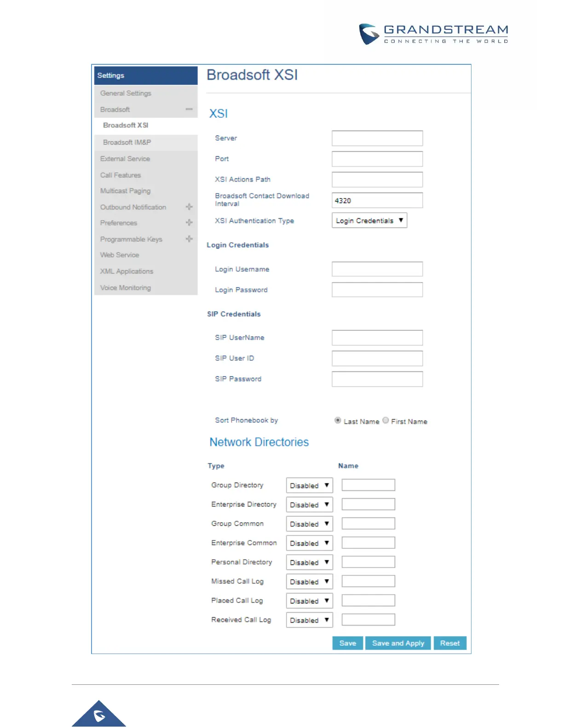Click the XSI Actions Path field

pos(377,180)
